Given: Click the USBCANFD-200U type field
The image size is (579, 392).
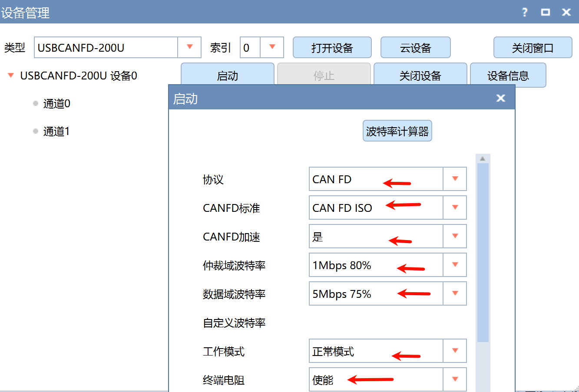Looking at the screenshot, I should pyautogui.click(x=106, y=47).
